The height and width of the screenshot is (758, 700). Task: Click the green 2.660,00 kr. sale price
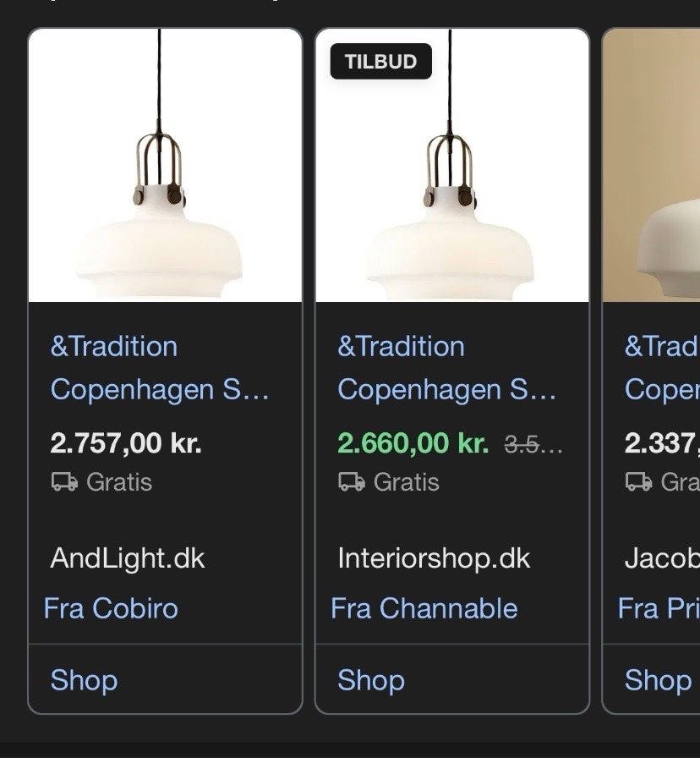(x=413, y=443)
